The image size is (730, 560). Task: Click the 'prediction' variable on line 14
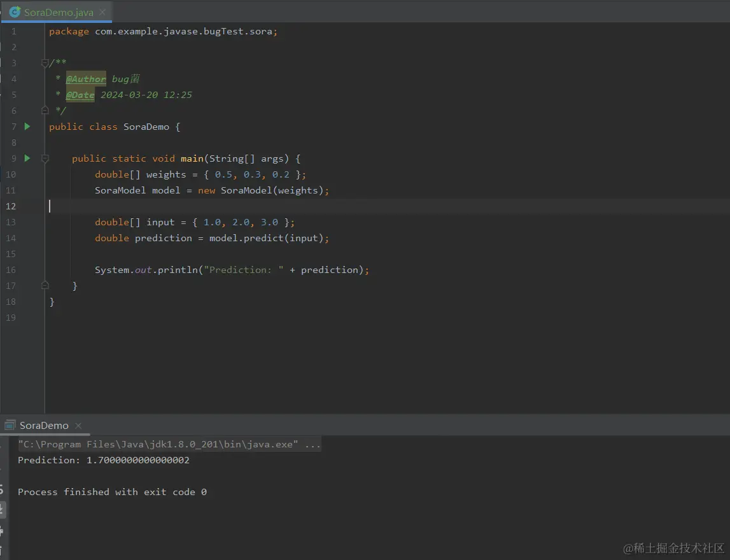pos(164,239)
